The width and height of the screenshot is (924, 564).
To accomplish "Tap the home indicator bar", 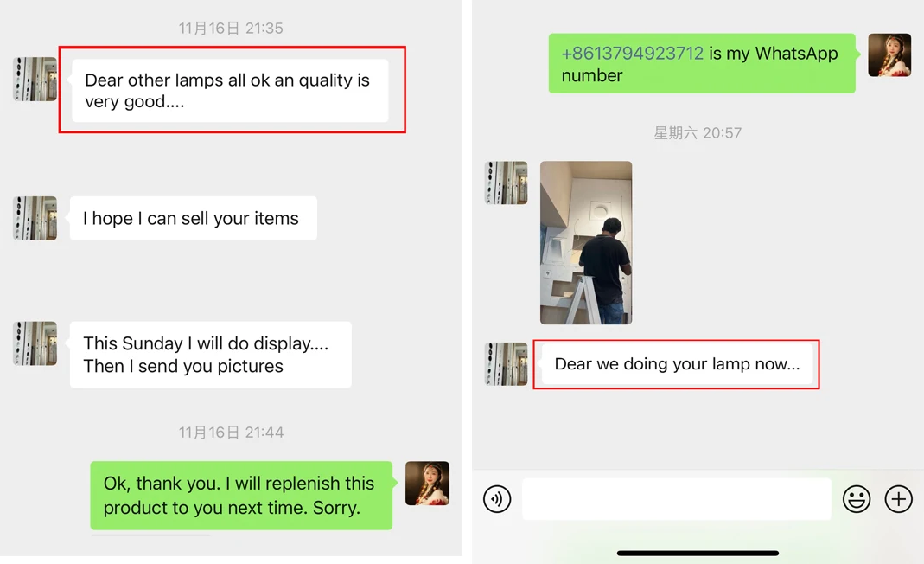I will [698, 554].
